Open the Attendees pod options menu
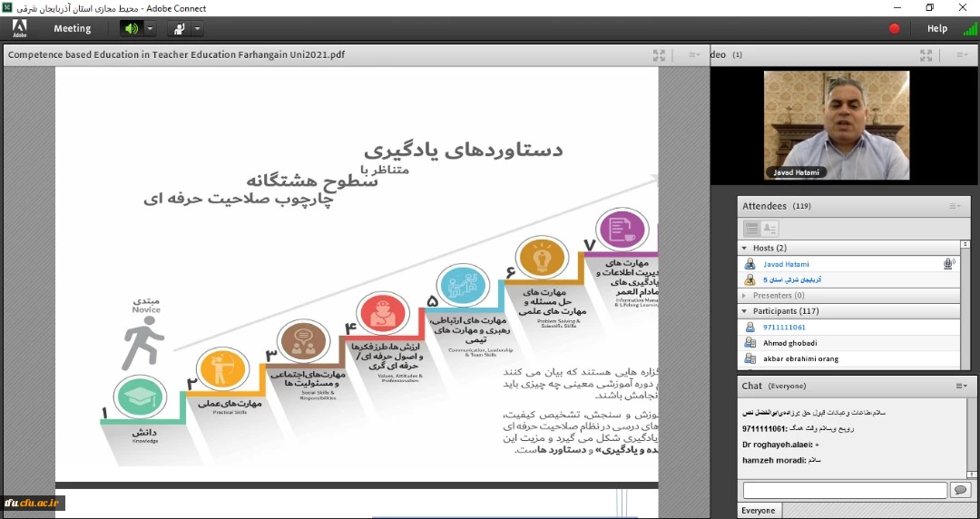Screen dimensions: 980x519 coord(955,206)
